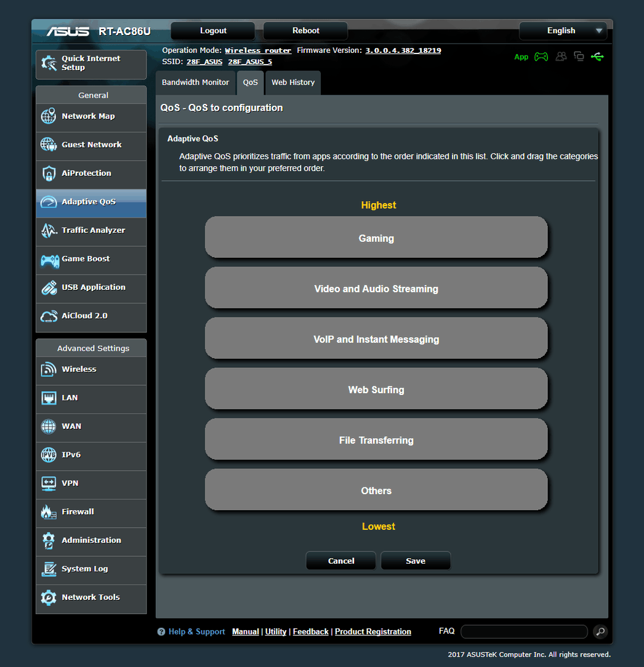
Task: Click the USB Application icon
Action: click(49, 287)
